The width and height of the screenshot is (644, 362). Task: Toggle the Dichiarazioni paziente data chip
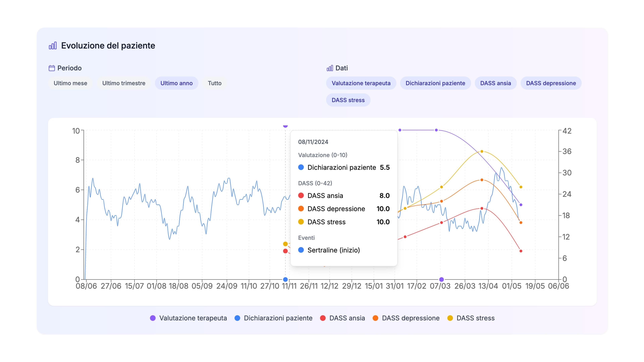(435, 83)
